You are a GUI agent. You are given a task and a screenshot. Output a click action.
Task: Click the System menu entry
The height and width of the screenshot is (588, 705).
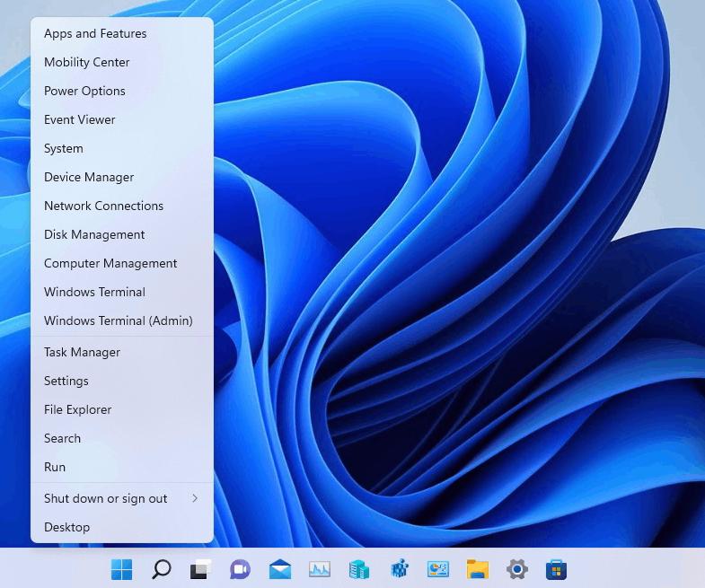pos(122,149)
